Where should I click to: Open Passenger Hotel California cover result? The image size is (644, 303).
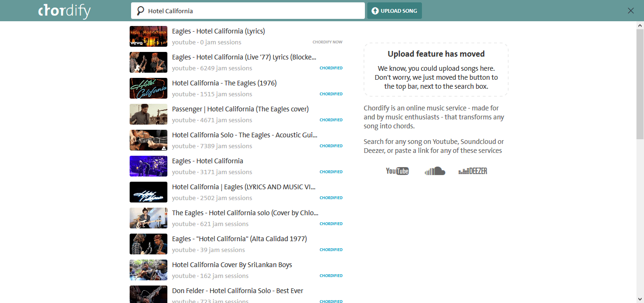240,109
